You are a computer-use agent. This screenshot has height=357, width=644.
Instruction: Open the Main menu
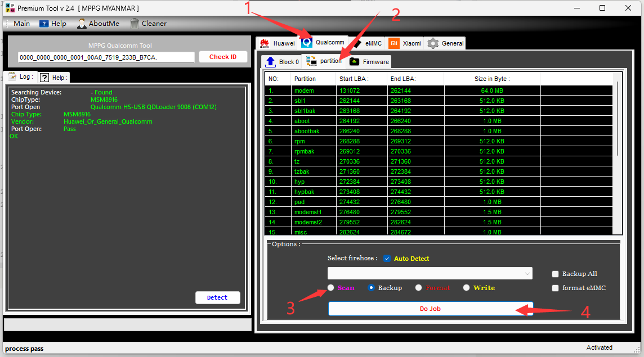21,24
